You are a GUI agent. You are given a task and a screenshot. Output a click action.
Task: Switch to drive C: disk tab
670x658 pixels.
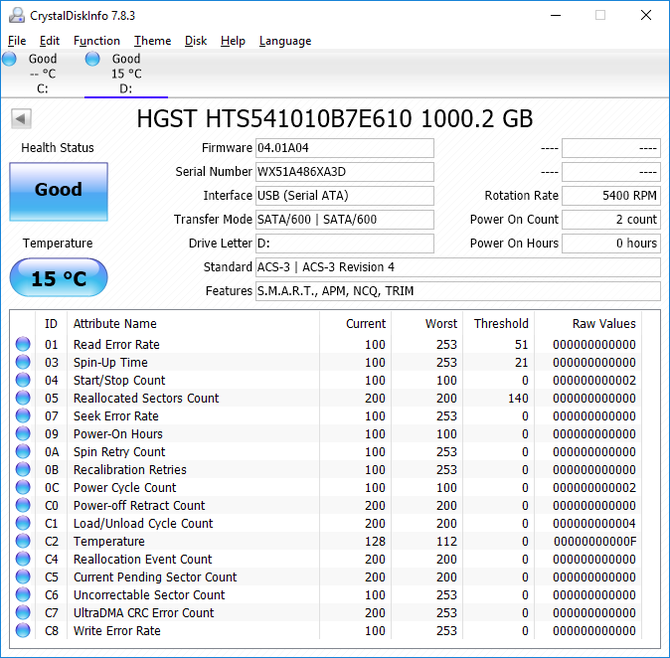[42, 73]
